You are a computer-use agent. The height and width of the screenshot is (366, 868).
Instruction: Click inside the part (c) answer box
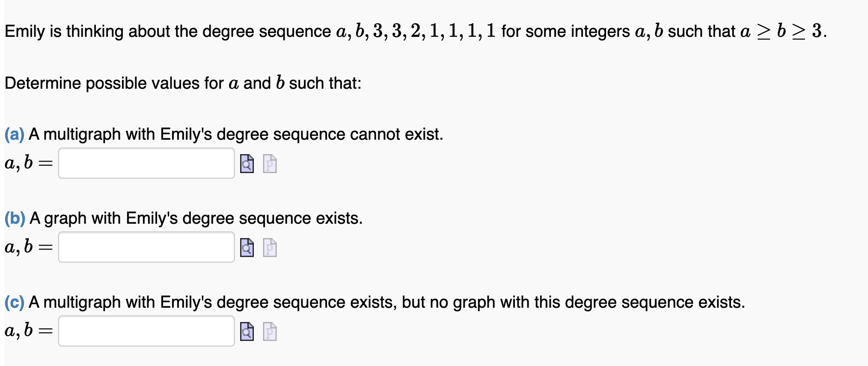[x=146, y=331]
